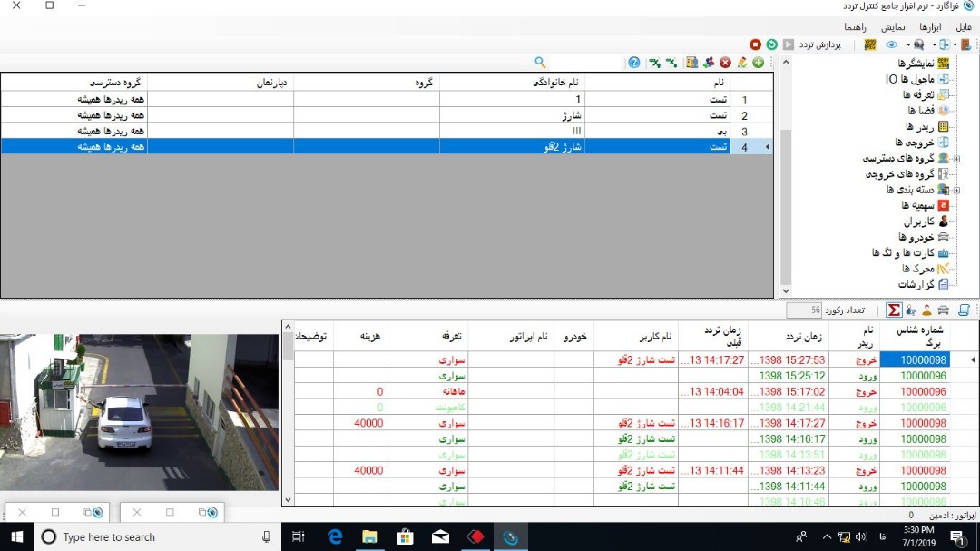Toggle the eye view icon in toolbar
The height and width of the screenshot is (551, 980).
[892, 44]
